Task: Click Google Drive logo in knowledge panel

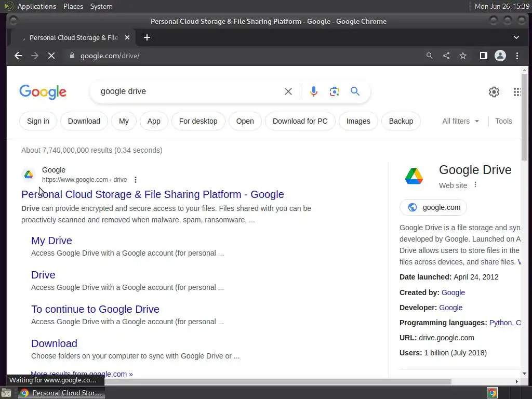Action: 414,176
